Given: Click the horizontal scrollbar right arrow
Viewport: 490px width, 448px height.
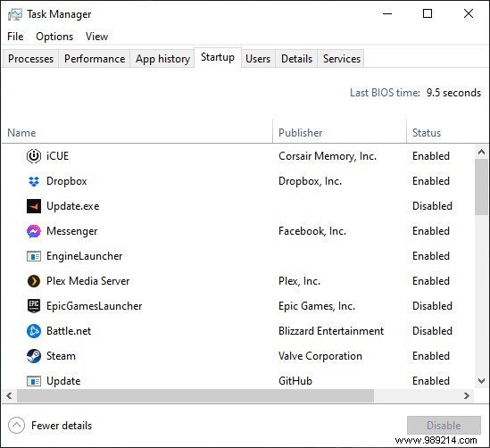Looking at the screenshot, I should pyautogui.click(x=467, y=396).
